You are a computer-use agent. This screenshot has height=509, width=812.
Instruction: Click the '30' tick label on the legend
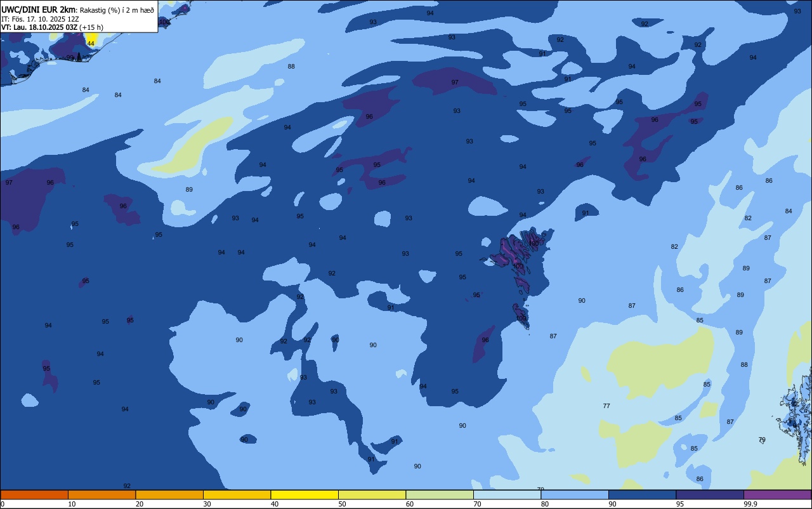click(x=207, y=504)
